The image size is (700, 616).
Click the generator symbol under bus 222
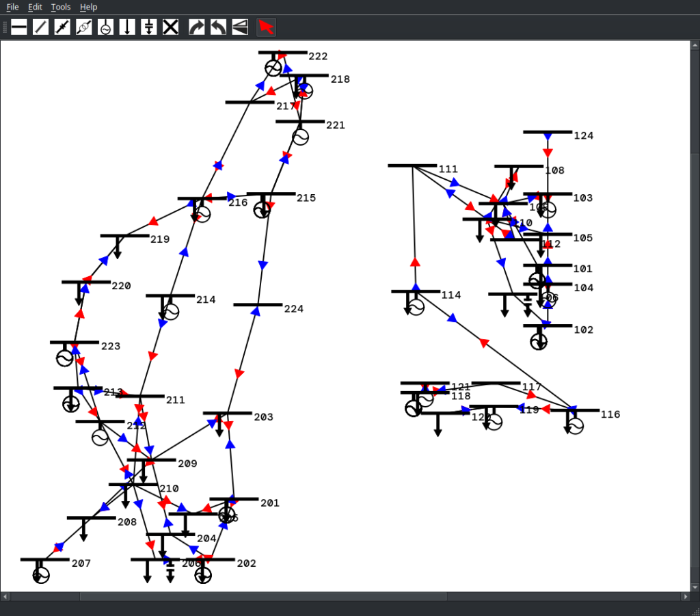click(x=273, y=68)
